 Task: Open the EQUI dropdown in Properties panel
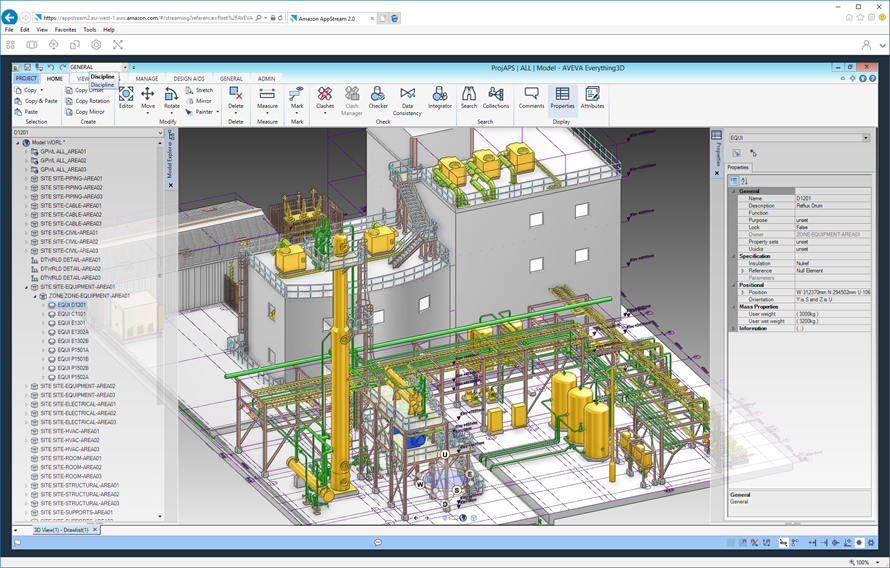coord(865,138)
